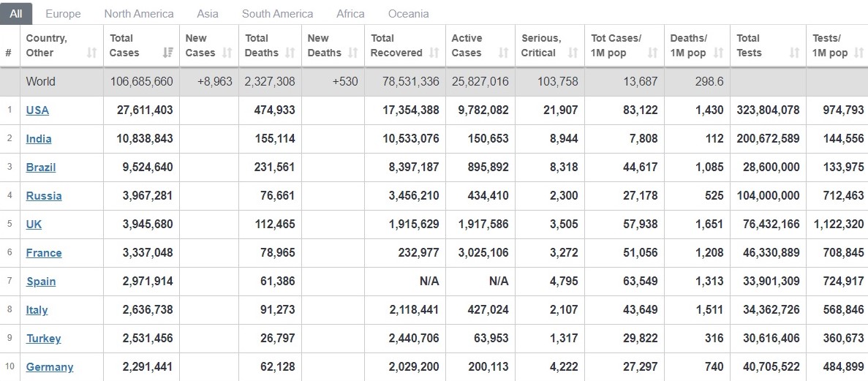Click sort icon in New Deaths header
This screenshot has height=381, width=868.
pyautogui.click(x=353, y=53)
